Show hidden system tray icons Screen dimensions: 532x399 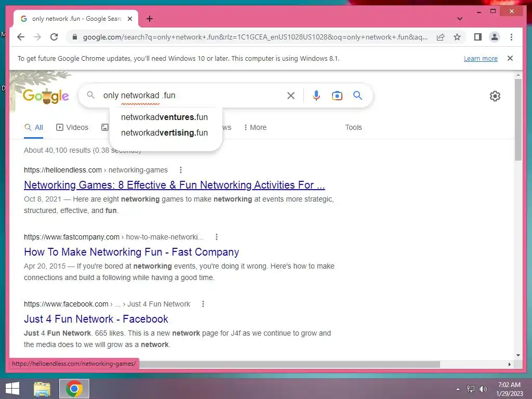tap(458, 389)
